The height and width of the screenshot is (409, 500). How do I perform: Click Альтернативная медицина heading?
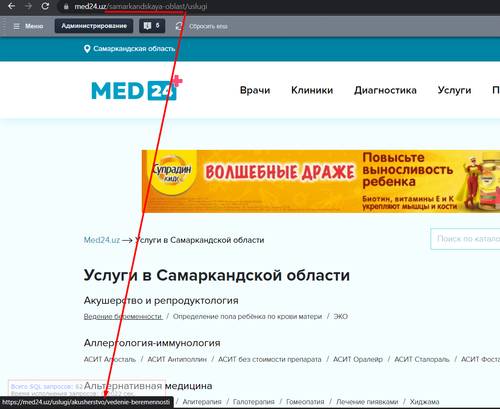(x=148, y=386)
